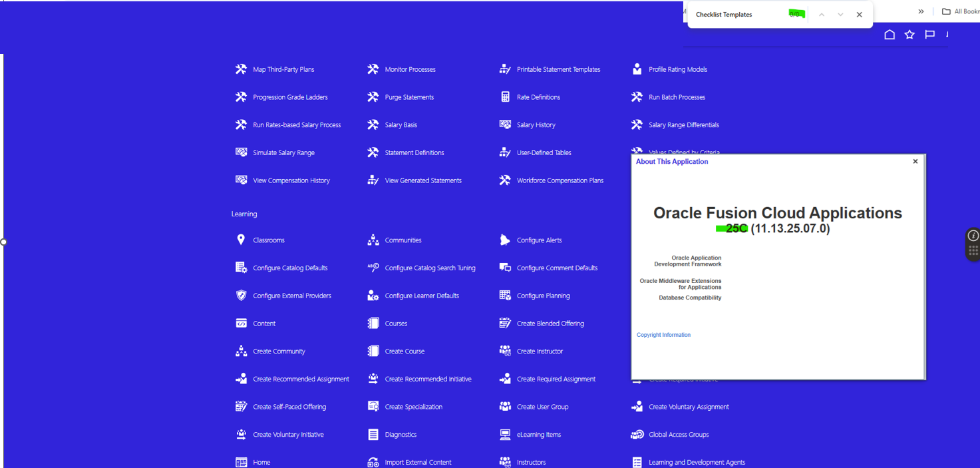
Task: Open Create Self-Paced Offering
Action: 289,407
